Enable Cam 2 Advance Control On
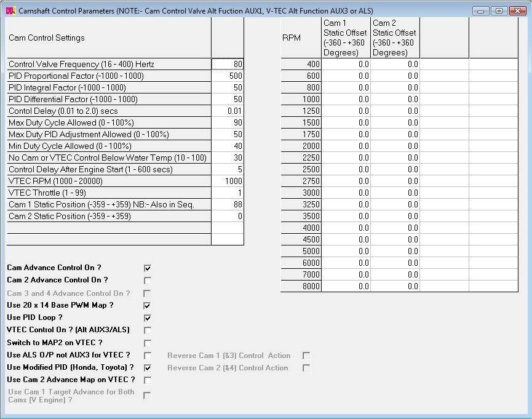Image resolution: width=532 pixels, height=419 pixels. tap(147, 281)
